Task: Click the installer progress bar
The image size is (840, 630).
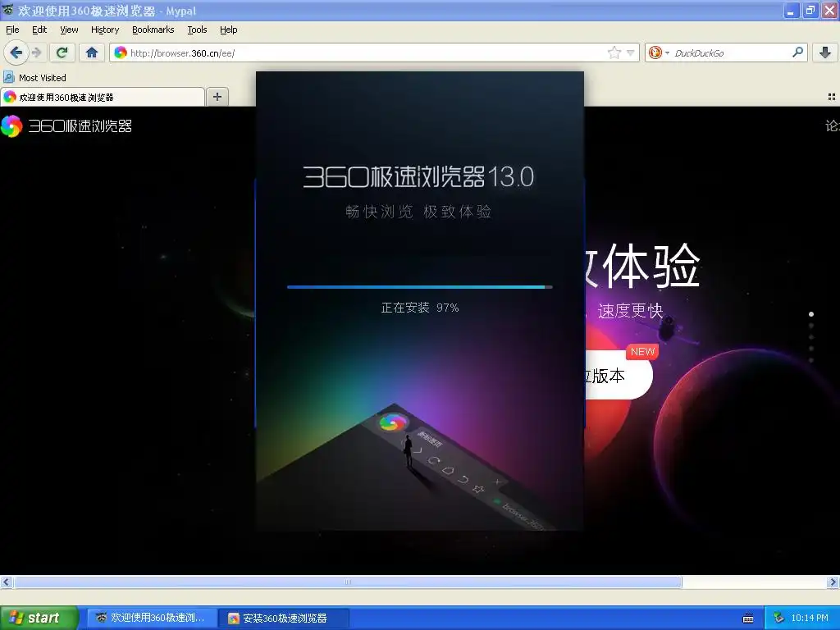Action: 419,287
